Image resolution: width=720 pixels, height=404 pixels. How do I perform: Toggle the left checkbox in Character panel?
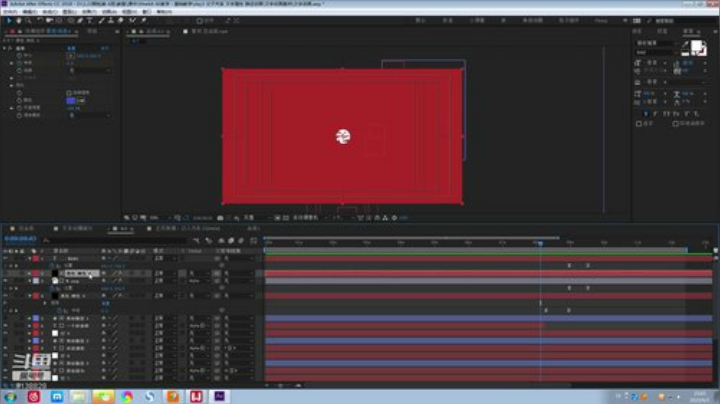639,123
